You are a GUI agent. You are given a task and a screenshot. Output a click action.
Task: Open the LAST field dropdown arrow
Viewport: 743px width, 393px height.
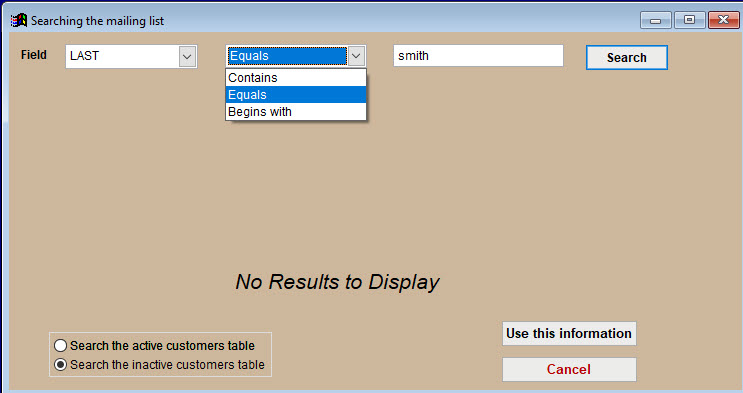click(x=187, y=57)
